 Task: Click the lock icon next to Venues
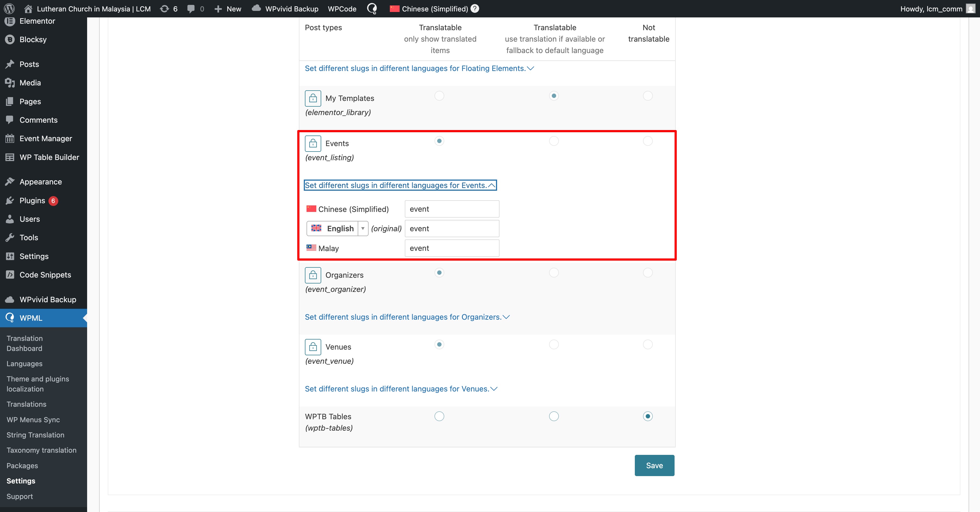click(x=313, y=347)
